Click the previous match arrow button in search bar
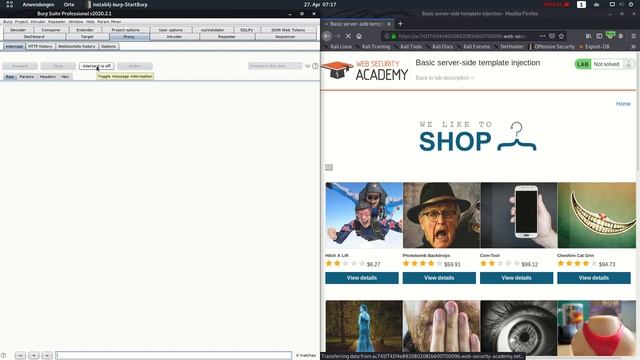This screenshot has width=640, height=360. tap(20, 356)
